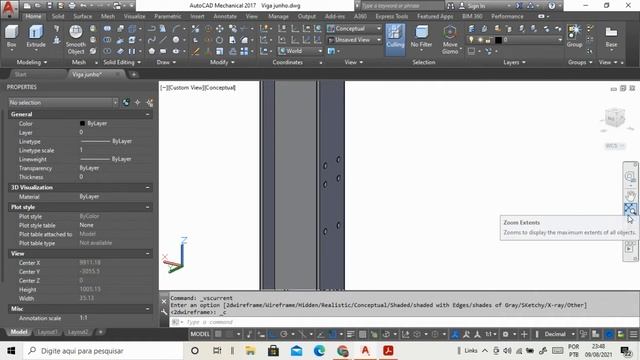Click the Quick Select icon in Properties
The height and width of the screenshot is (360, 640).
(x=150, y=103)
